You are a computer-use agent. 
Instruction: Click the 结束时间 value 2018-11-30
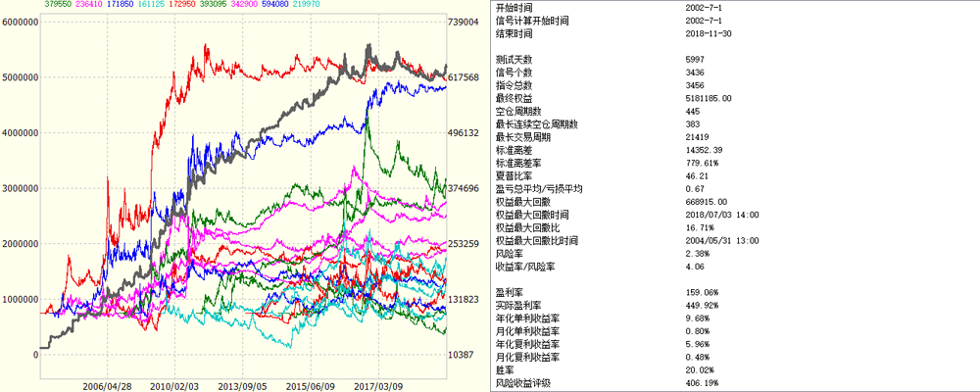710,33
